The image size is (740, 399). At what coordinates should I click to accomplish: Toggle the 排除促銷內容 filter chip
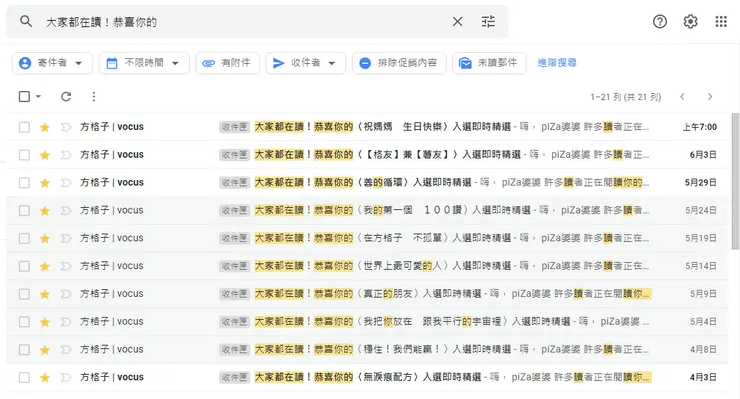pyautogui.click(x=399, y=63)
